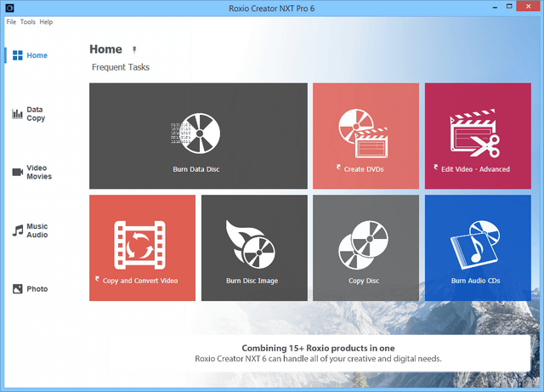The width and height of the screenshot is (544, 392).
Task: Minimize the Roxio Creator window
Action: tap(495, 7)
